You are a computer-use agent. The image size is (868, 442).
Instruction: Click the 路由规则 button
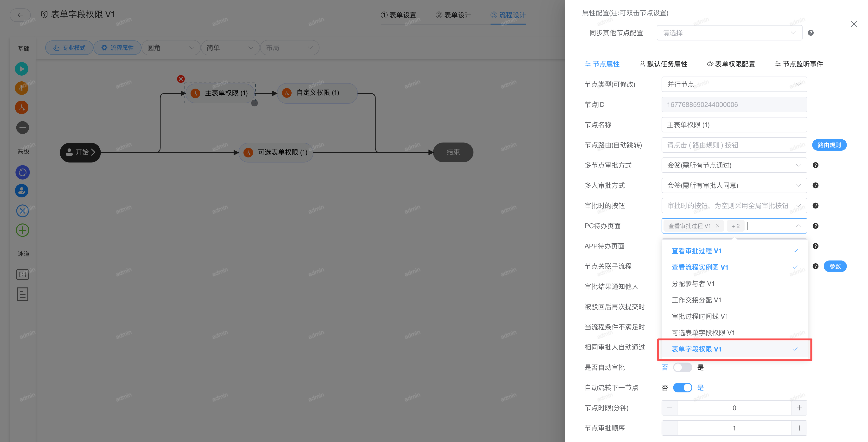[830, 145]
